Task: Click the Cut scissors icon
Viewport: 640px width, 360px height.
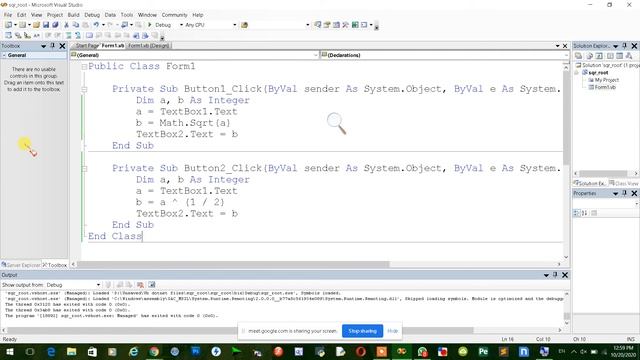Action: pos(66,25)
